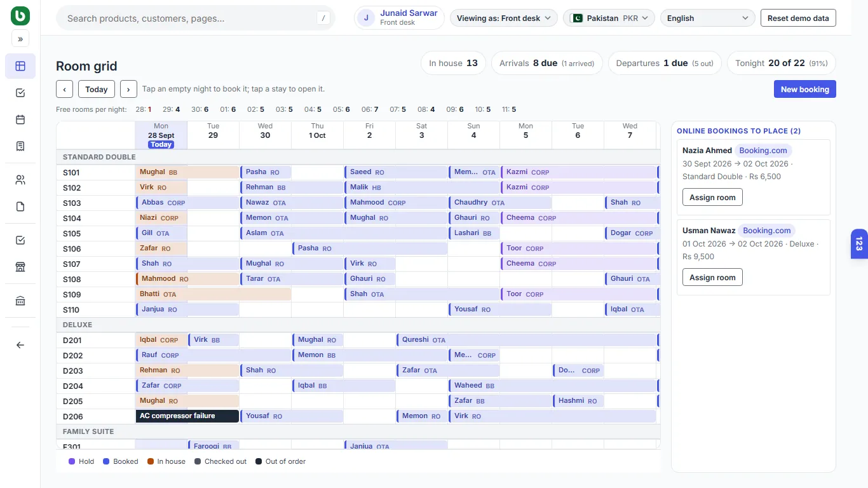The height and width of the screenshot is (488, 868).
Task: Open the AC compressor failure block on D206
Action: 187,416
